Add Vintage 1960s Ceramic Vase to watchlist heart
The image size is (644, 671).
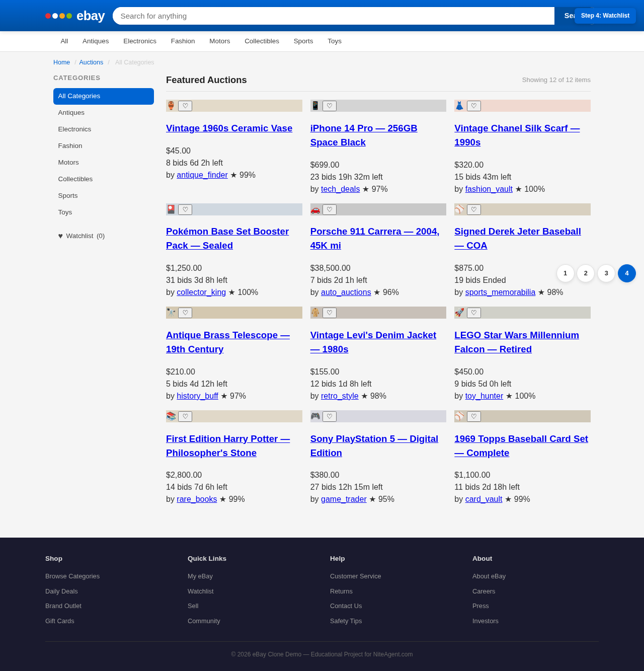[x=185, y=106]
